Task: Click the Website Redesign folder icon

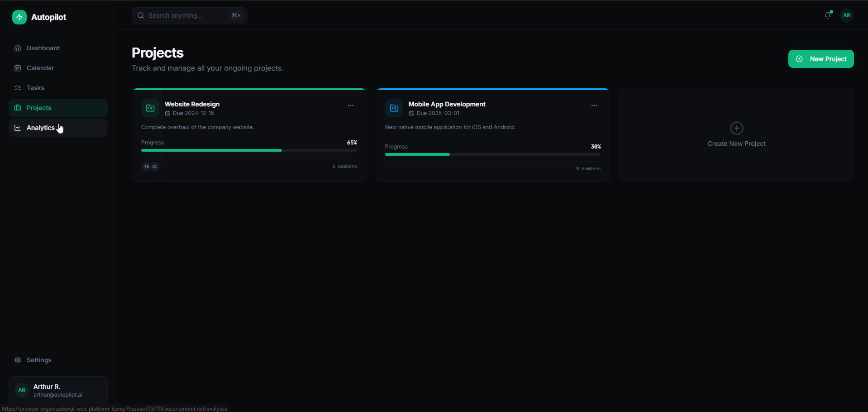Action: pos(150,109)
